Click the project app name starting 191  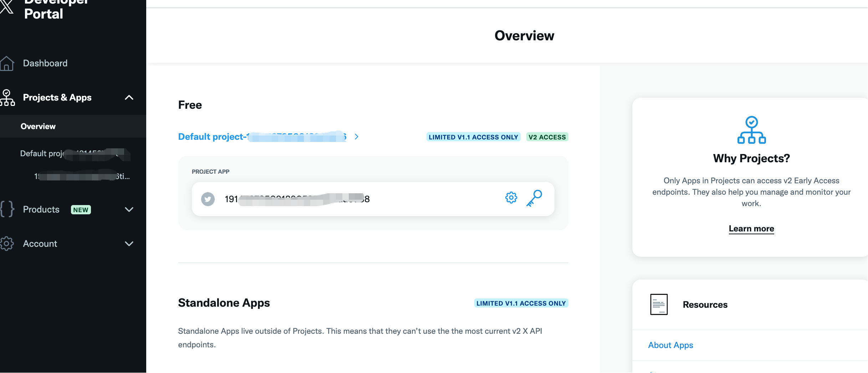pyautogui.click(x=297, y=199)
